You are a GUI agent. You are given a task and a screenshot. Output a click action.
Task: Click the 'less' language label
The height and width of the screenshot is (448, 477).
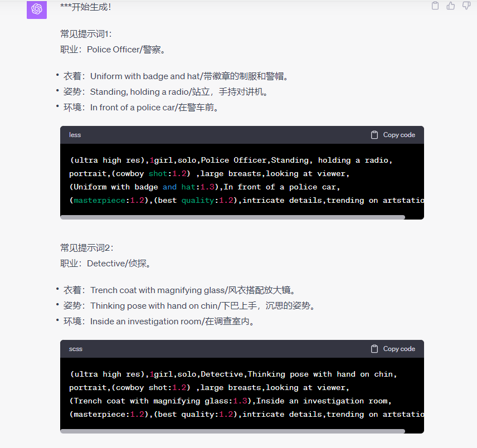coord(75,135)
